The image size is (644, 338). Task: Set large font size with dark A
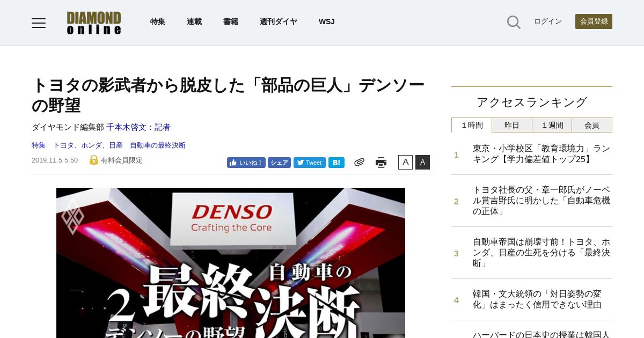pos(422,162)
